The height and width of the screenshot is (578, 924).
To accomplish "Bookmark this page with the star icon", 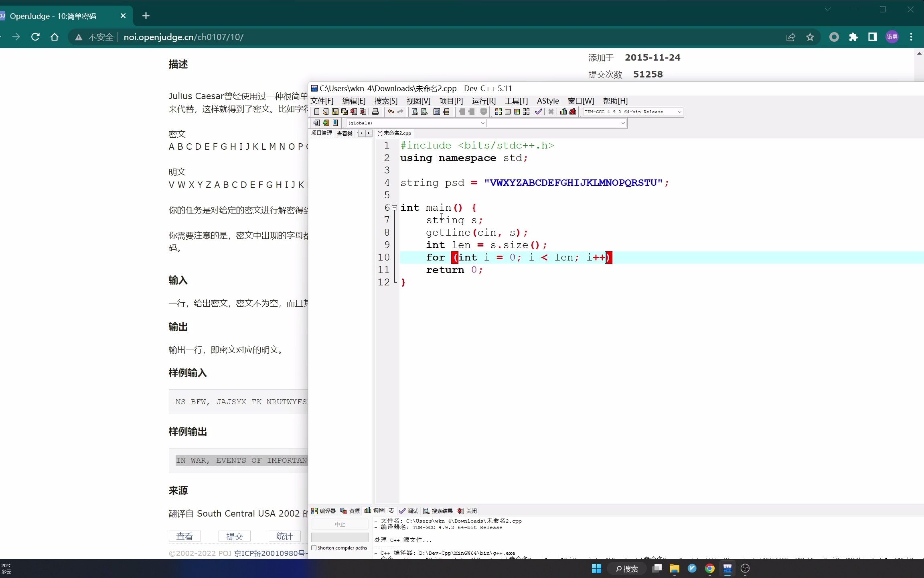I will 810,37.
